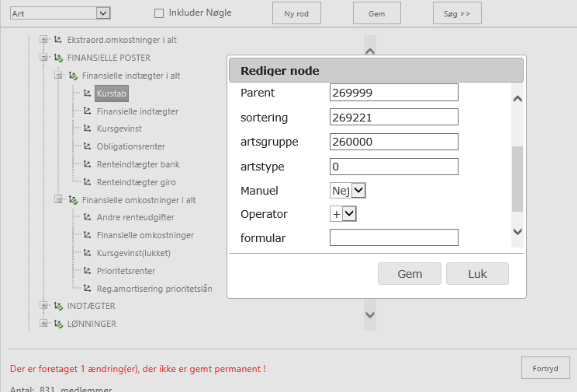577x392 pixels.
Task: Click Gem in Rediger node dialog
Action: tap(410, 273)
